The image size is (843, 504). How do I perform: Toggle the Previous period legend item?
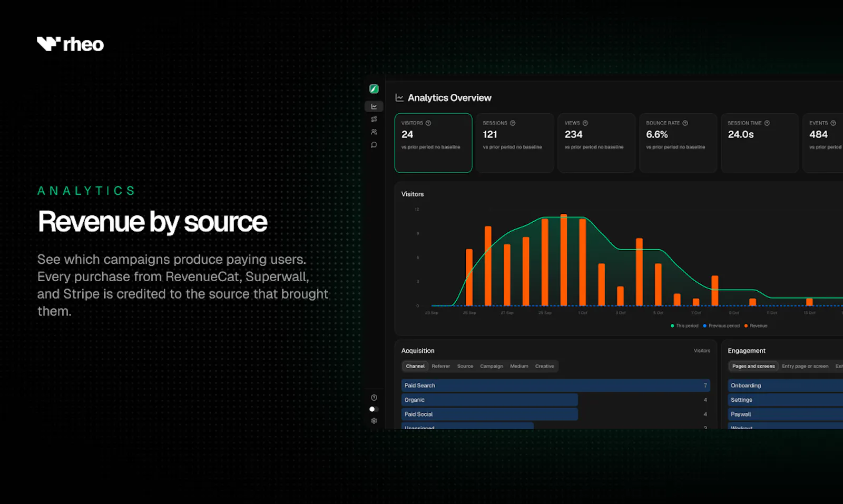(721, 326)
